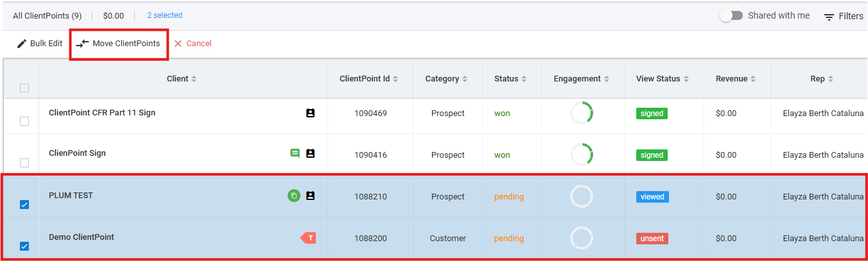Click the 2 selected link
This screenshot has width=868, height=261.
click(164, 15)
